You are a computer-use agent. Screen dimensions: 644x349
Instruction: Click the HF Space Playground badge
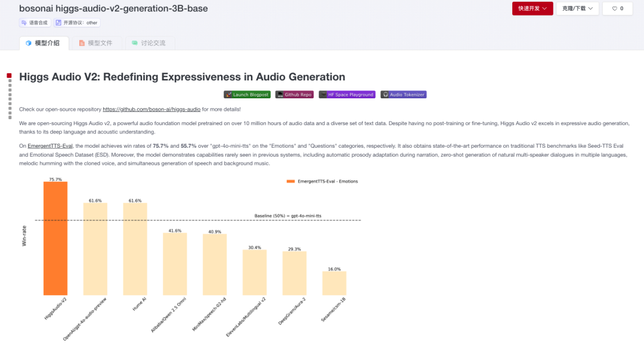(347, 95)
